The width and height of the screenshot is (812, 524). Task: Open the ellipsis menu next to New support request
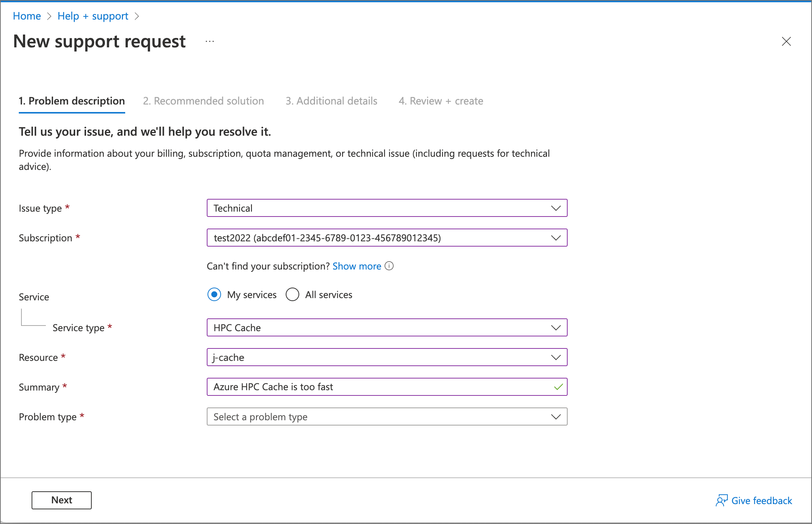[x=209, y=41]
